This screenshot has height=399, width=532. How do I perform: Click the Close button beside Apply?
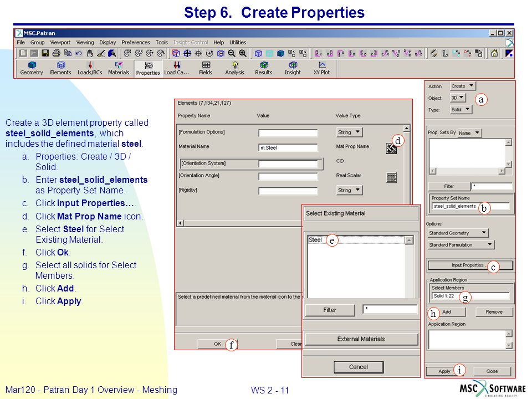(x=492, y=371)
